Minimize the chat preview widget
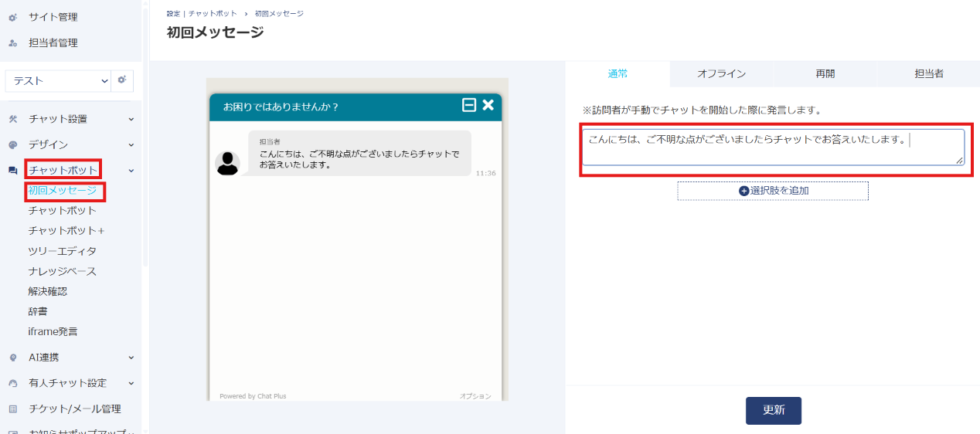 click(x=468, y=105)
